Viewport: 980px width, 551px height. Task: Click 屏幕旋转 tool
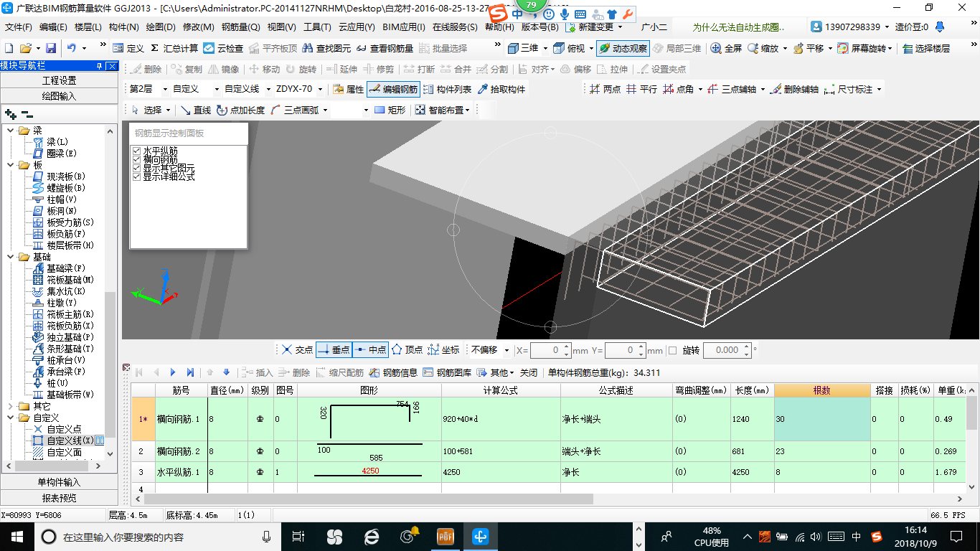coord(864,48)
